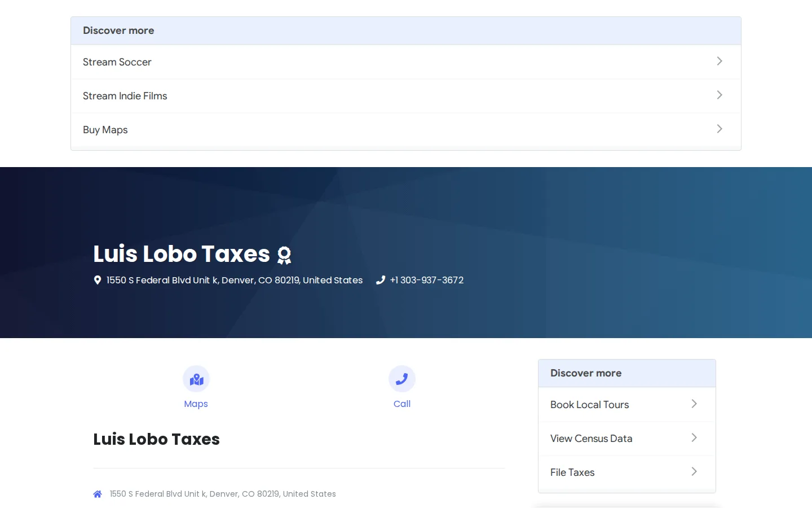Click the location pin icon in banner
The image size is (812, 508).
(x=98, y=280)
